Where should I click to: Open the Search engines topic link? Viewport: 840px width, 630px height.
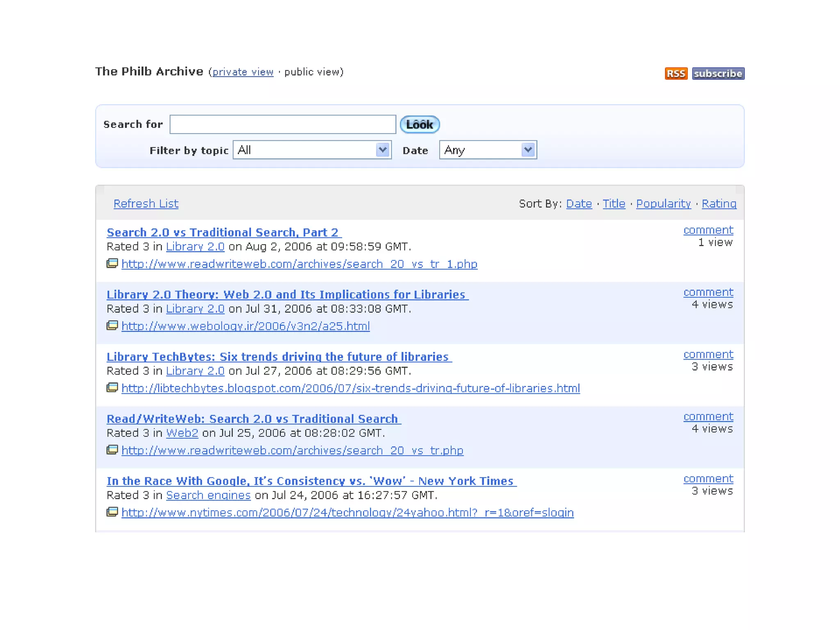click(208, 495)
